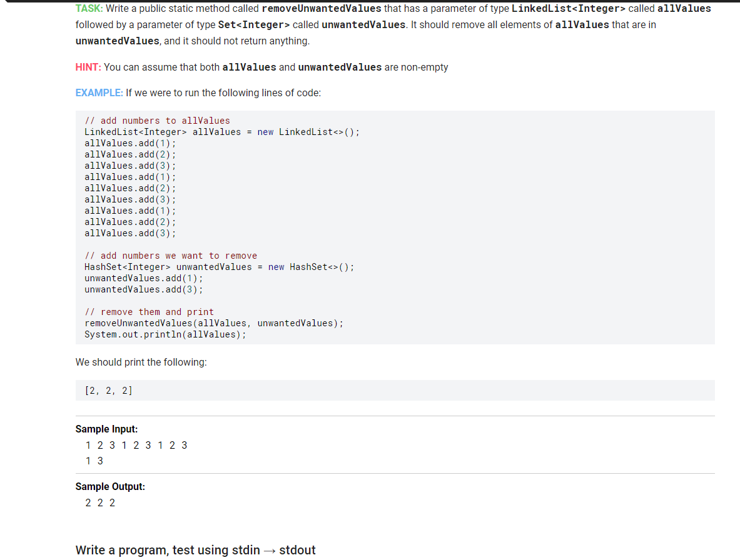
Task: Click the 'Write a program, test using stdin' heading
Action: click(195, 550)
